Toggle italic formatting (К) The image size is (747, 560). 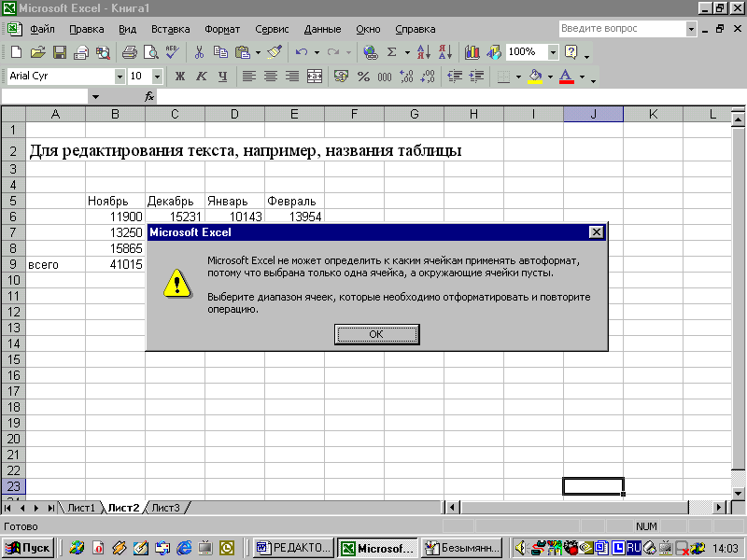[x=202, y=76]
